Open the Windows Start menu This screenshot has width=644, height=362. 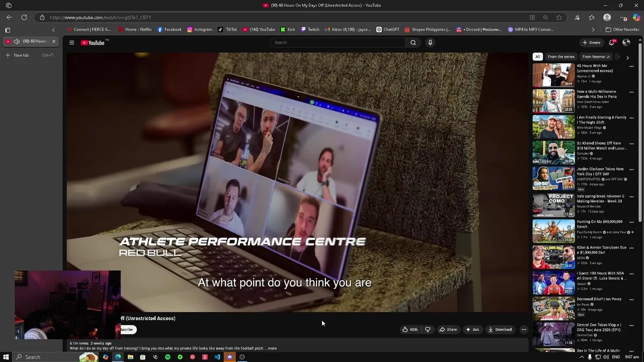point(5,357)
